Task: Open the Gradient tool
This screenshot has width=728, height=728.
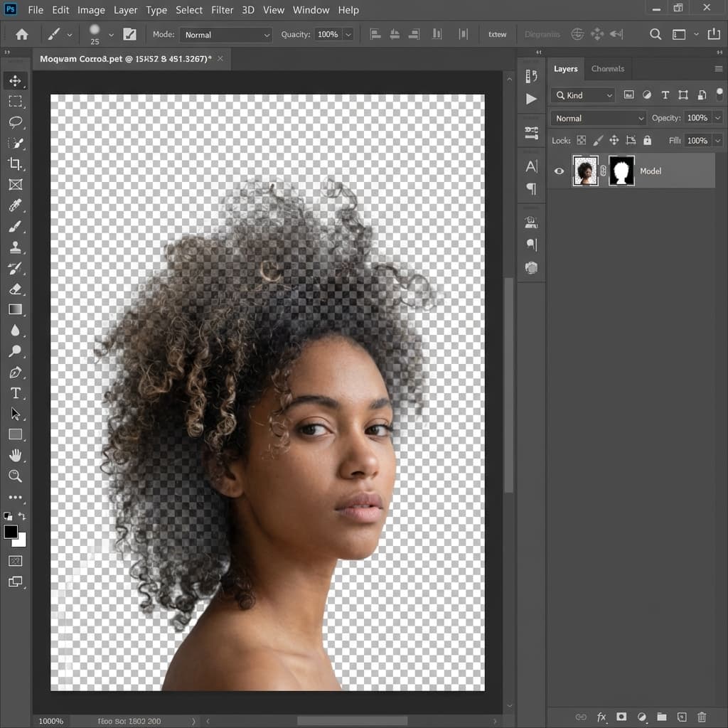Action: 16,309
